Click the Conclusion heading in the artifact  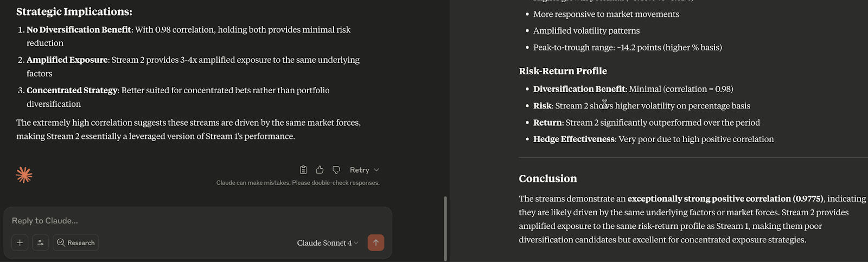547,178
